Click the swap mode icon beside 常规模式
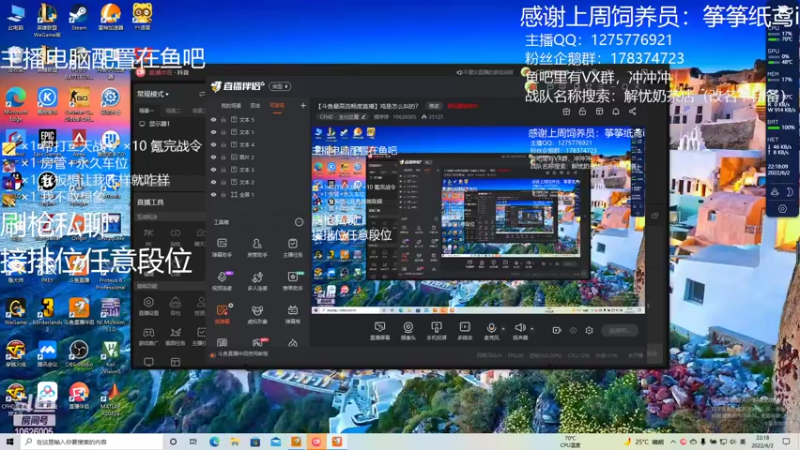 click(202, 94)
